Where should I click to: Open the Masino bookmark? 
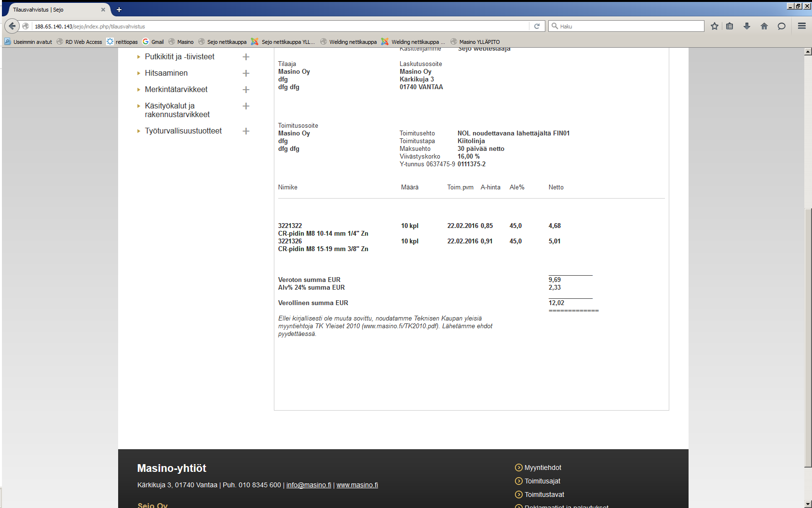coord(181,42)
